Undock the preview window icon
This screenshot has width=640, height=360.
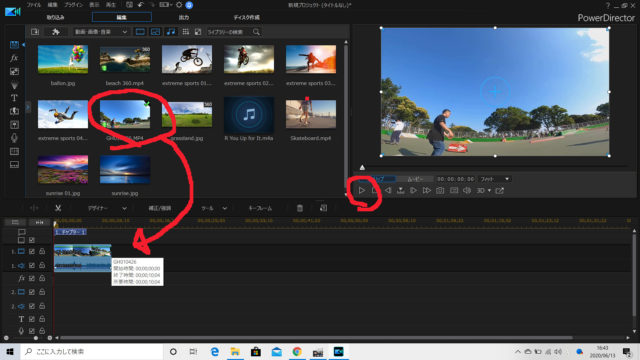coord(500,190)
